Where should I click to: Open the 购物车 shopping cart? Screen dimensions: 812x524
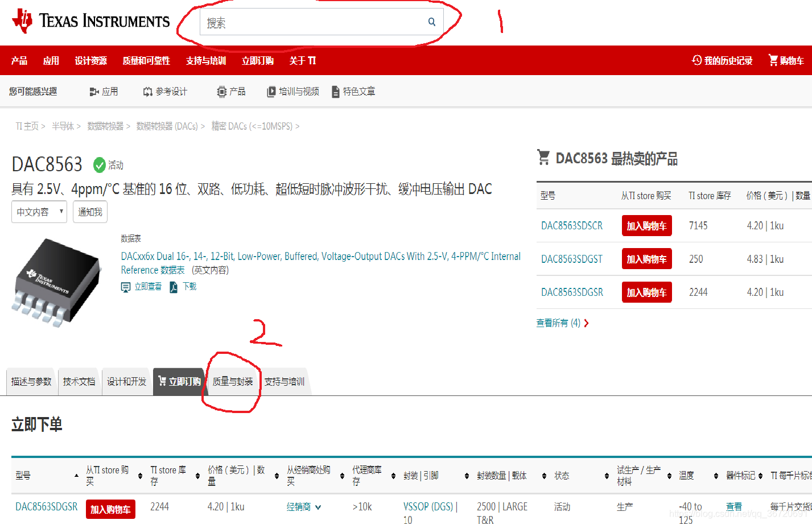[x=786, y=60]
